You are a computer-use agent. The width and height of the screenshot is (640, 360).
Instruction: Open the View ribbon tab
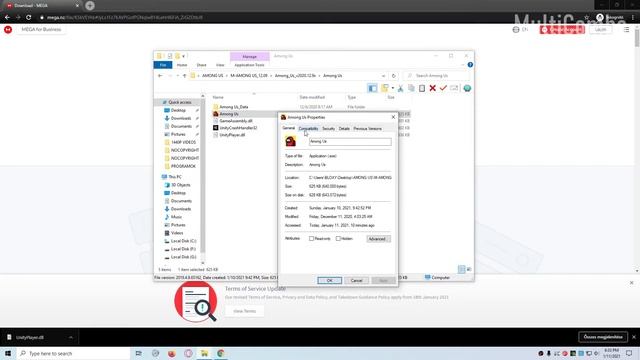(220, 65)
